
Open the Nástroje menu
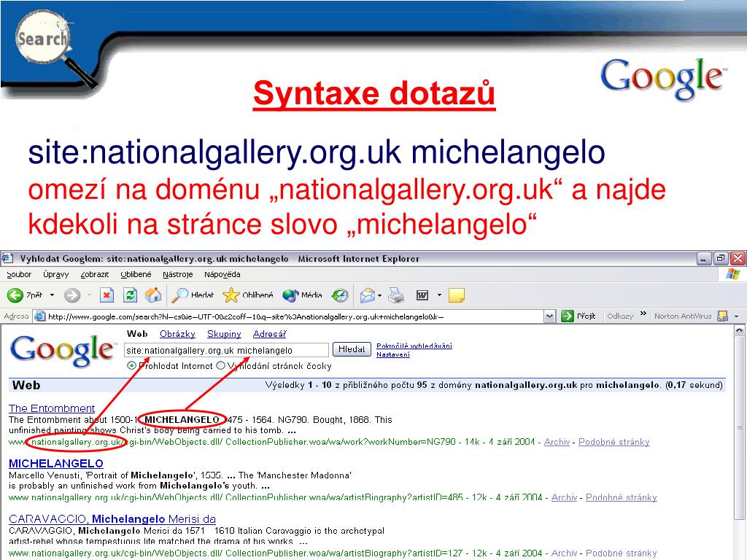178,274
